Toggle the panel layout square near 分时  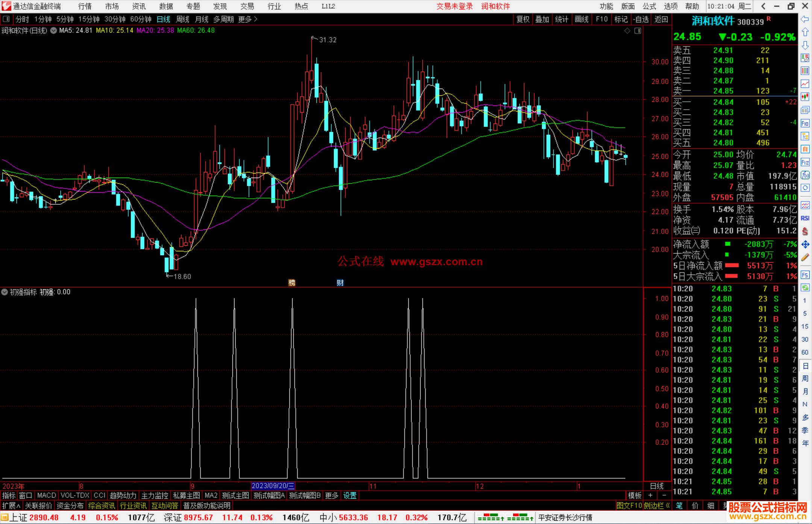[6, 19]
